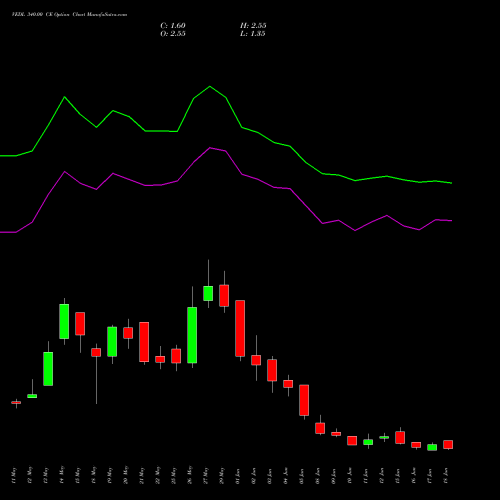This screenshot has height=500, width=500.
Task: Select the red candle for 21 May
Action: coord(144,342)
